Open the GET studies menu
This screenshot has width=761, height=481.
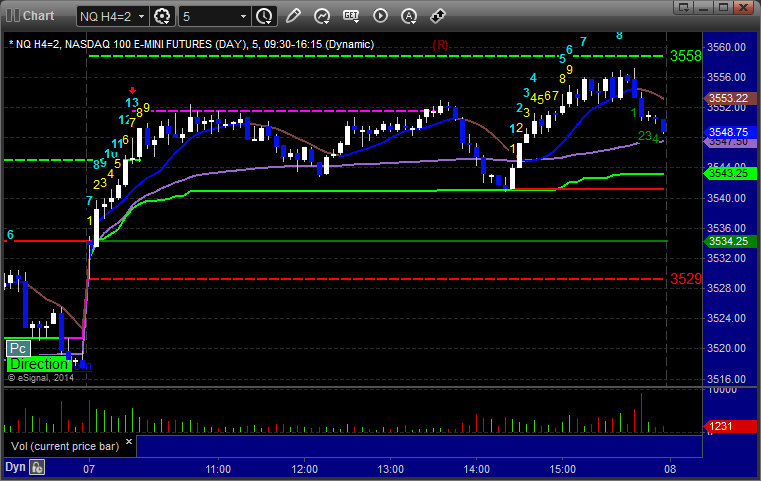coord(351,16)
